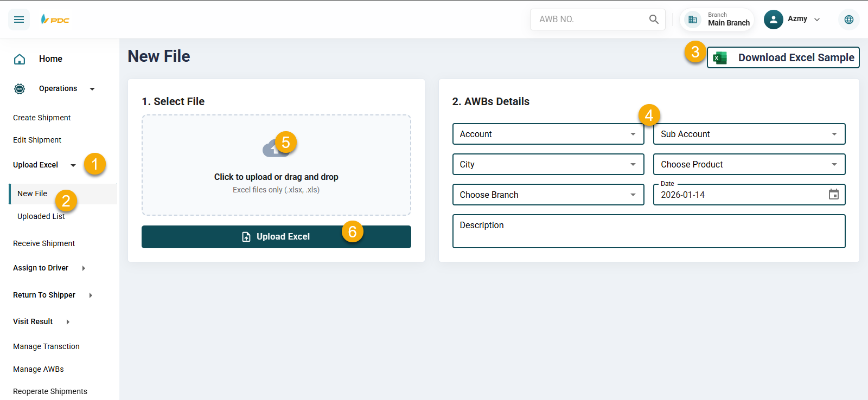Viewport: 868px width, 400px height.
Task: Click the Main Branch building icon
Action: pyautogui.click(x=693, y=20)
